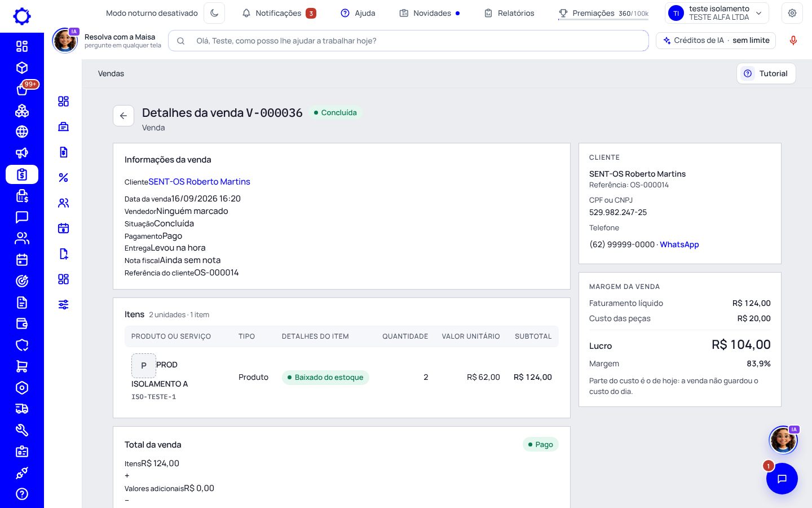Click the floating Maisa IA avatar
Viewport: 812px width, 508px height.
click(x=783, y=440)
